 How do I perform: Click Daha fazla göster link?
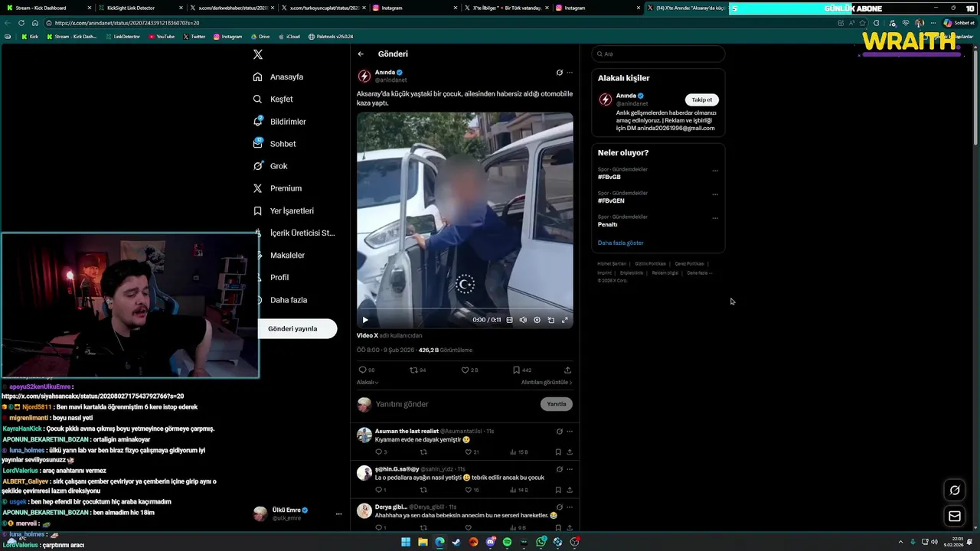tap(621, 243)
